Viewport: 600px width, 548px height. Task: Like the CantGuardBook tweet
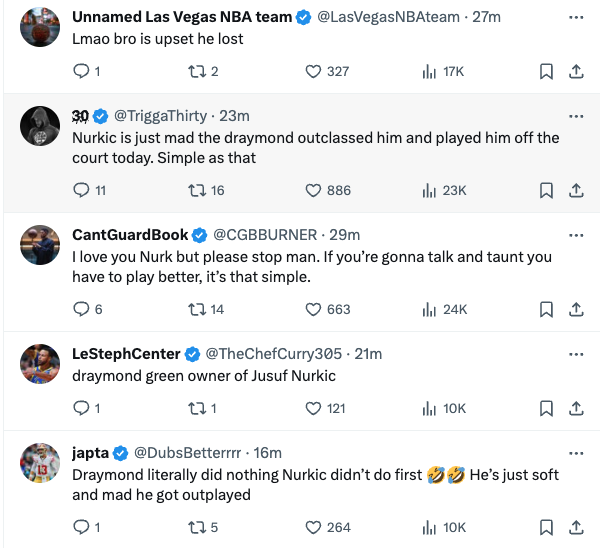click(x=313, y=309)
